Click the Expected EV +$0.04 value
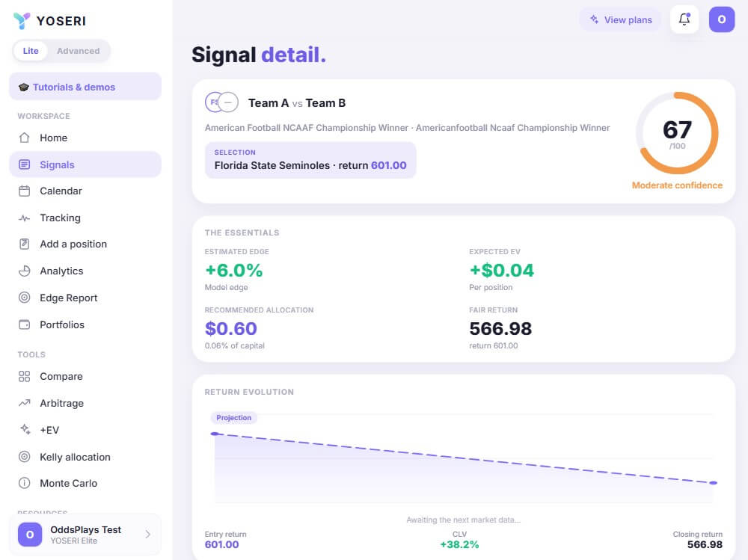The width and height of the screenshot is (748, 560). pyautogui.click(x=501, y=271)
